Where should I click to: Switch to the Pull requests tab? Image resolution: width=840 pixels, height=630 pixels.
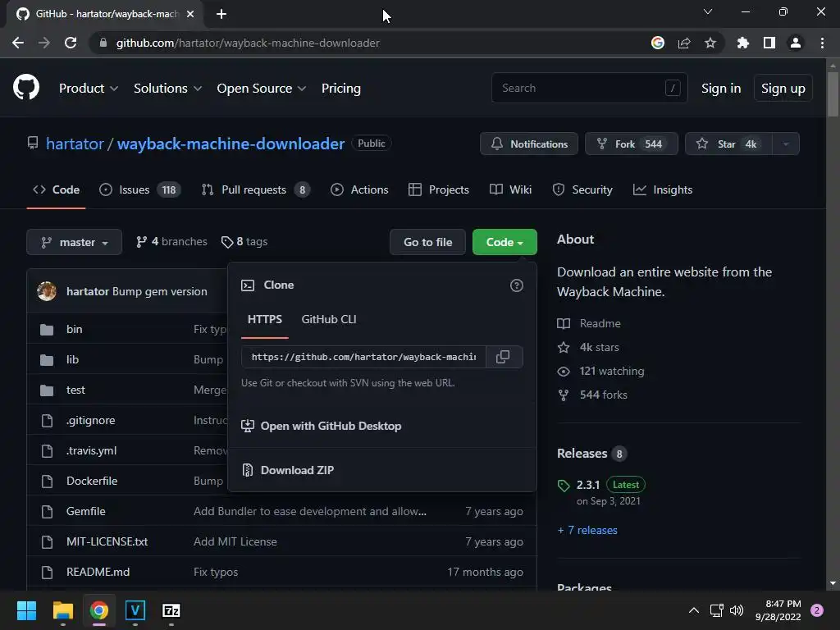(x=256, y=189)
